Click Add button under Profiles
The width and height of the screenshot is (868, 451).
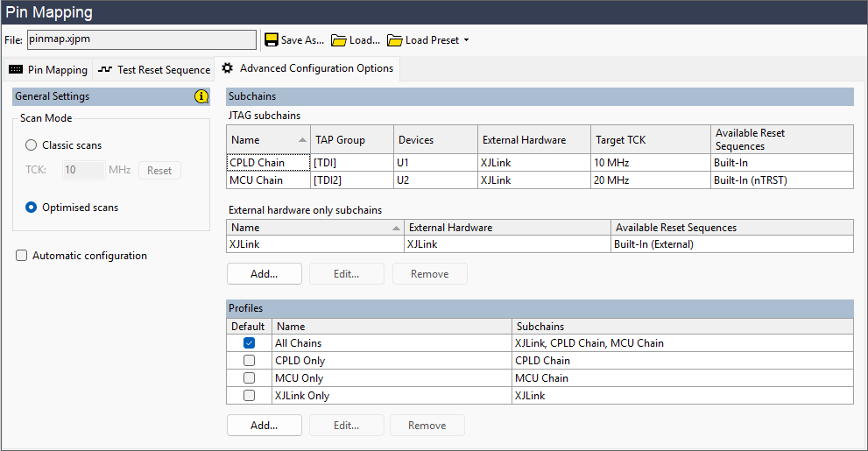(264, 426)
